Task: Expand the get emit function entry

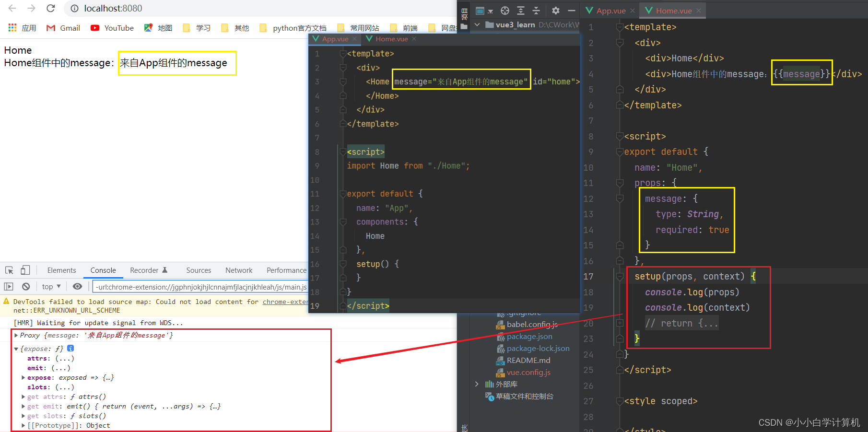Action: (23, 407)
